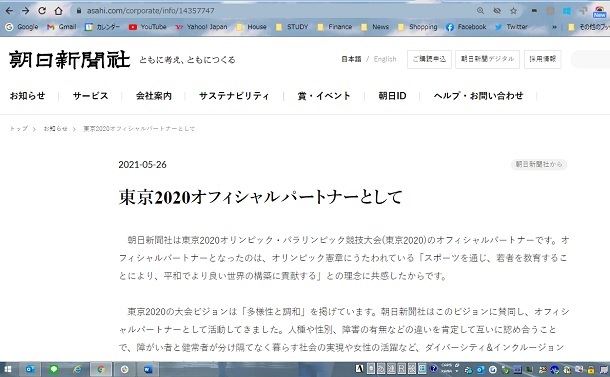
Task: Open the サステナビリティ navigation menu
Action: tap(234, 96)
